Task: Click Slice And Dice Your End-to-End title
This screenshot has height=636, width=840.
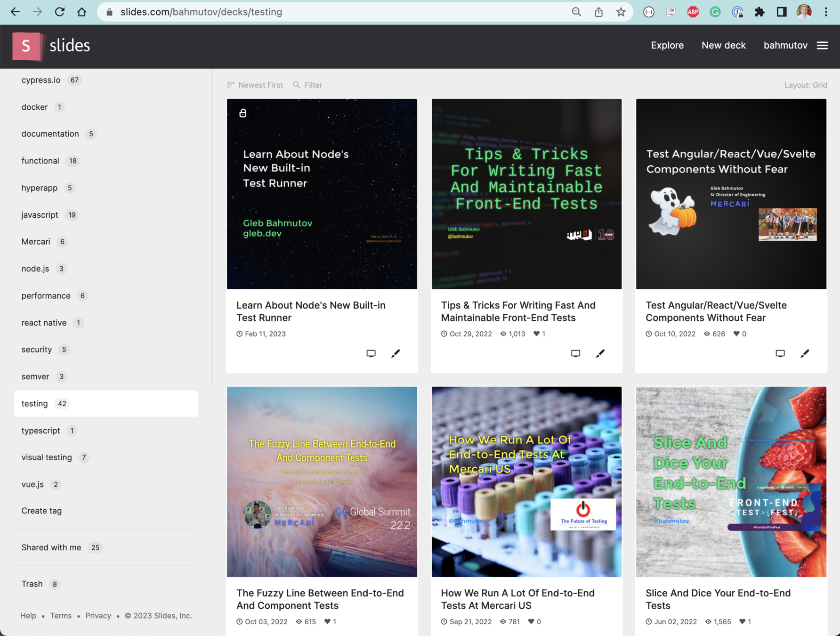Action: pos(718,599)
